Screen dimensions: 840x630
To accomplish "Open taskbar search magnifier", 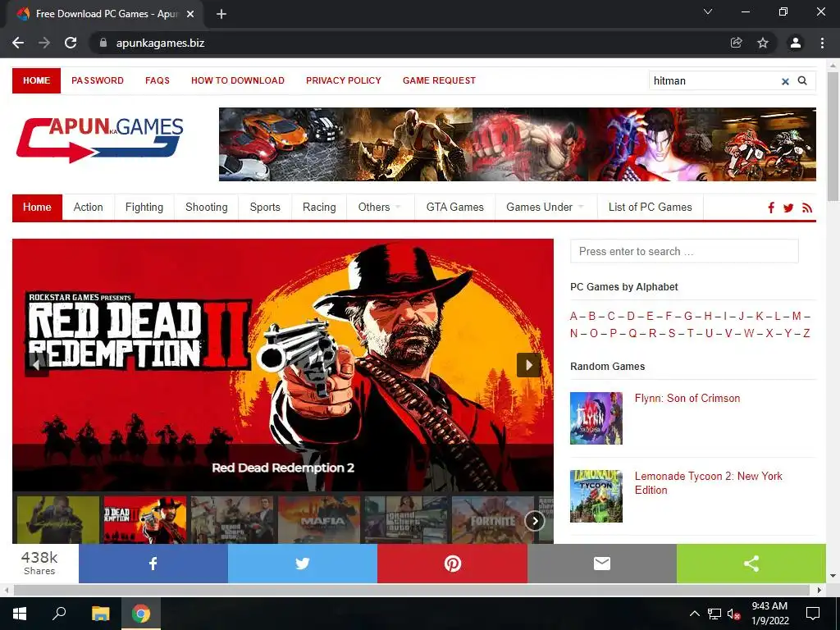I will pos(59,614).
